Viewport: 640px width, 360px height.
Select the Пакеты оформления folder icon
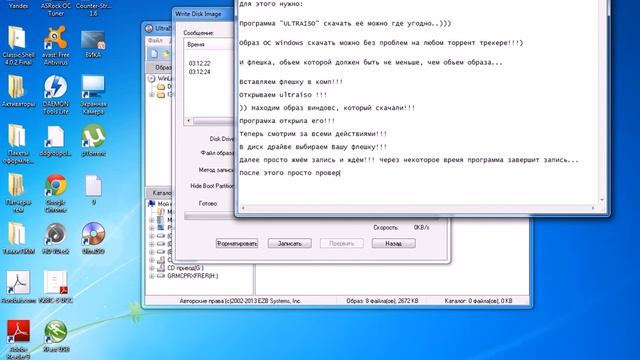coord(18,144)
